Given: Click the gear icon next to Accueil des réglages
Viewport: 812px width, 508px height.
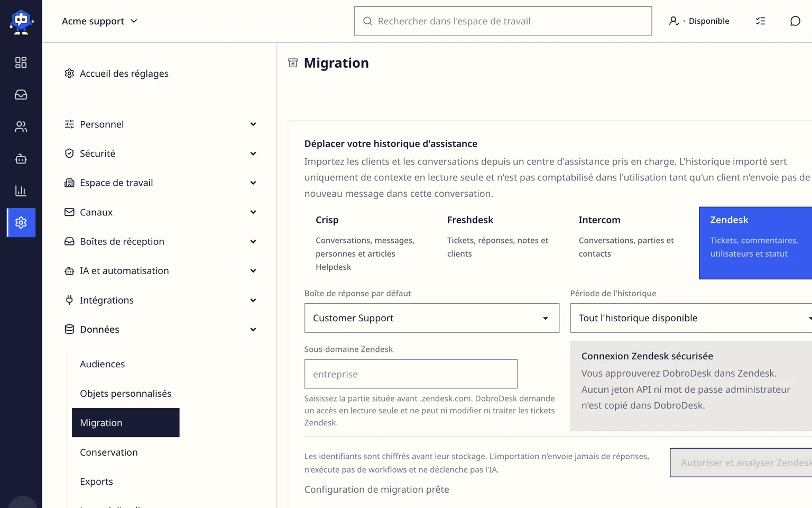Looking at the screenshot, I should pos(69,73).
